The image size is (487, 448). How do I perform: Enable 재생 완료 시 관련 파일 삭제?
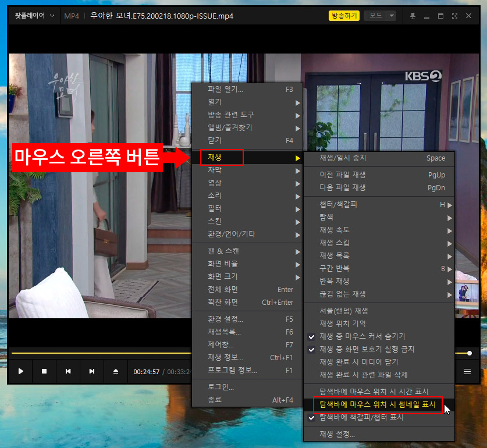379,375
